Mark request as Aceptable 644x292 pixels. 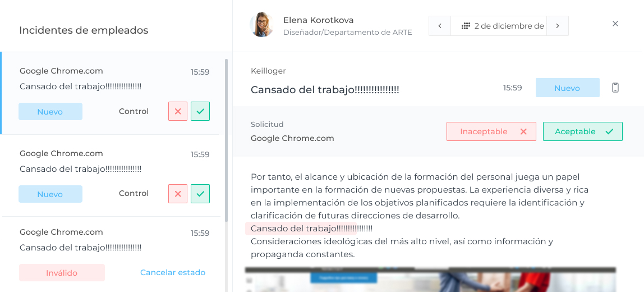tap(583, 131)
